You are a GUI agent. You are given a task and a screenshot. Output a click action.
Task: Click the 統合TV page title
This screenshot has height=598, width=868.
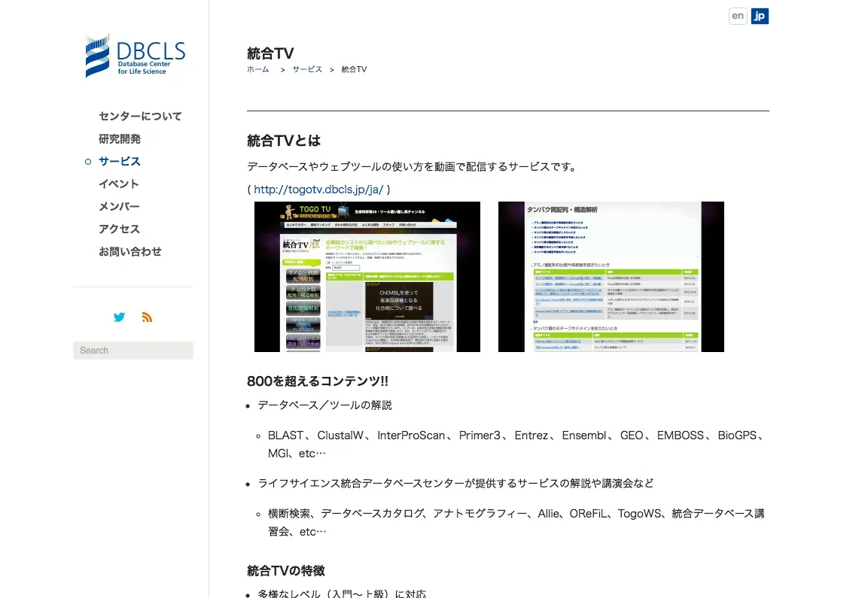point(270,53)
